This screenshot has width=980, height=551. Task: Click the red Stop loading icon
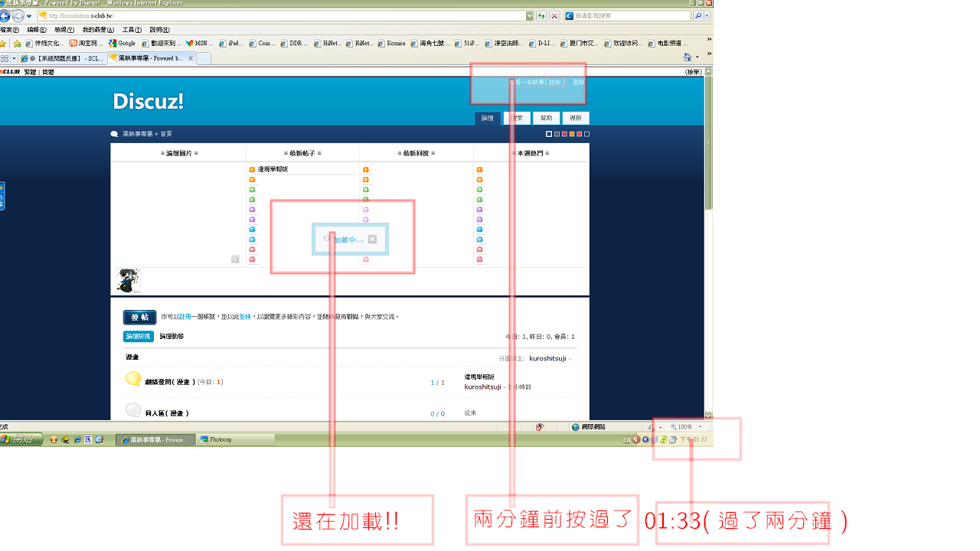[554, 16]
